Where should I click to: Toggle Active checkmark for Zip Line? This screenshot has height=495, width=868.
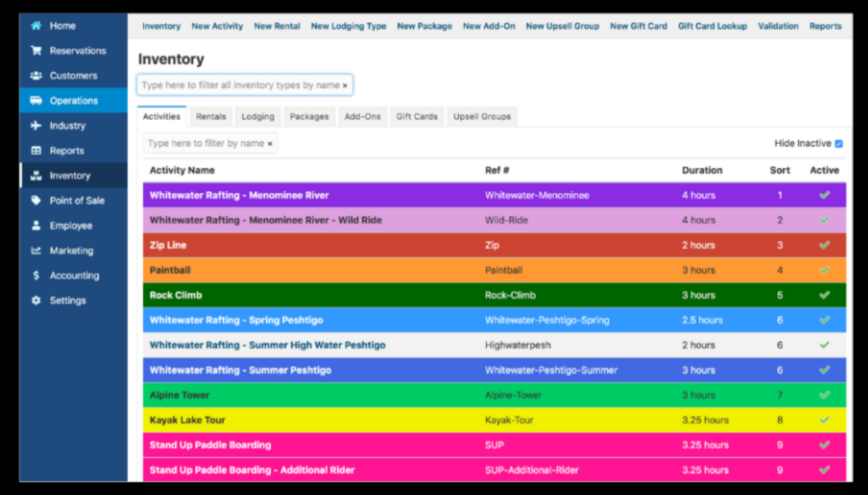(824, 245)
